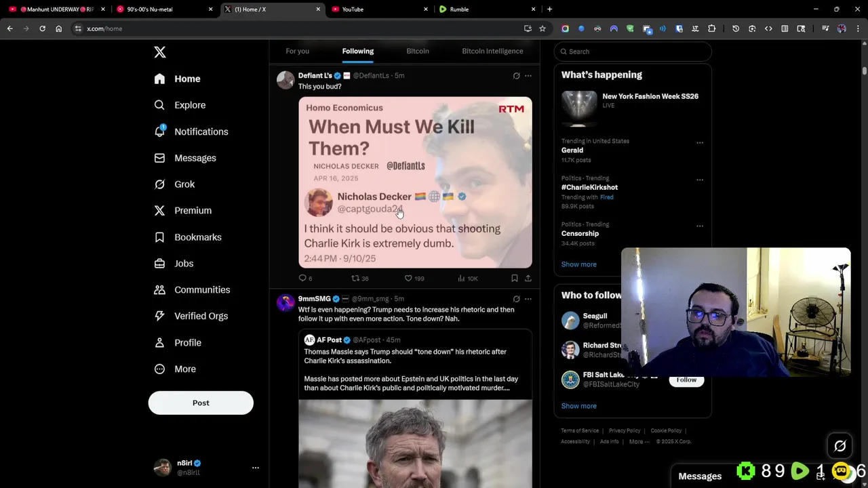Open options for Gerald trend
Viewport: 868px width, 488px height.
(700, 143)
